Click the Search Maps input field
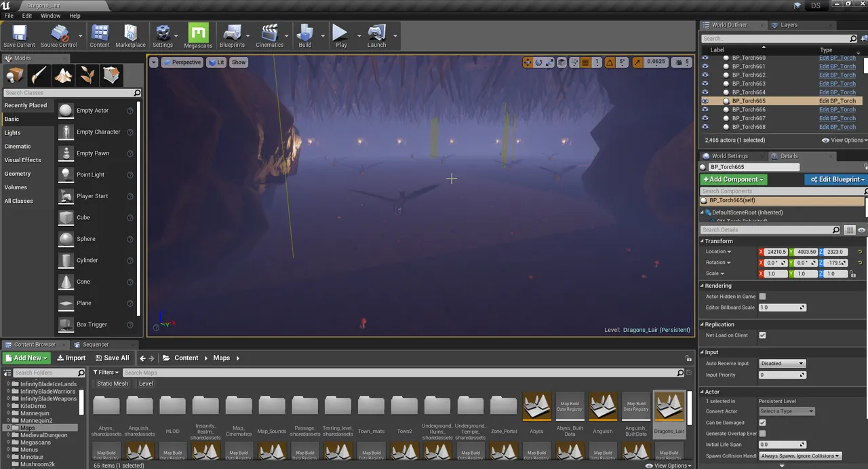868x469 pixels. pyautogui.click(x=403, y=373)
